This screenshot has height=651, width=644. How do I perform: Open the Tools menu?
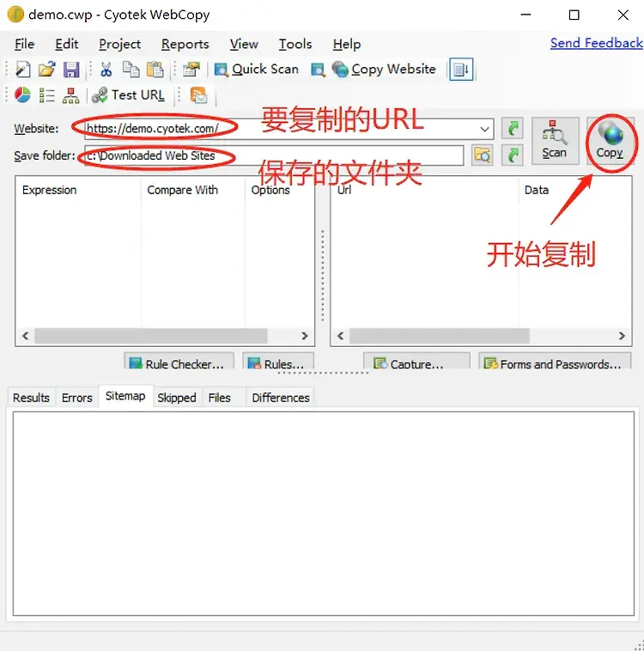click(295, 44)
